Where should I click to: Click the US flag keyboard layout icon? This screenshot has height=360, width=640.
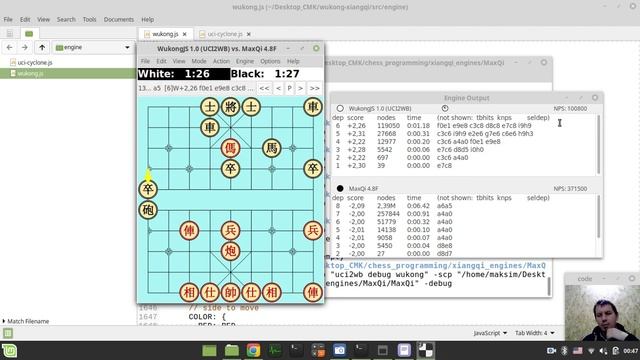click(578, 351)
